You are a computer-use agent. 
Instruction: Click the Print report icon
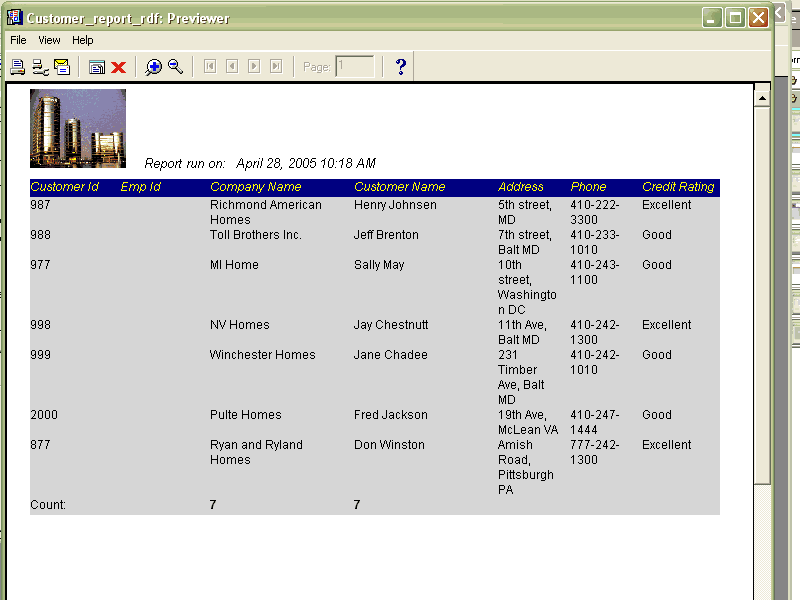click(x=18, y=67)
